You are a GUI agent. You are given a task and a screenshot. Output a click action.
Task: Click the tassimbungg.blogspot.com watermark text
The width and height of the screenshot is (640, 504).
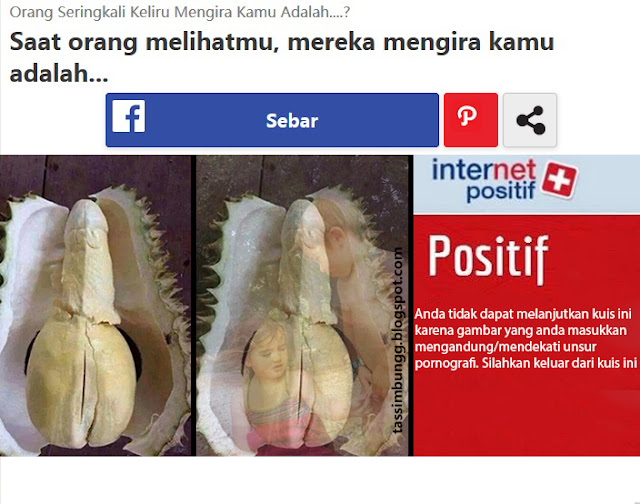(398, 341)
